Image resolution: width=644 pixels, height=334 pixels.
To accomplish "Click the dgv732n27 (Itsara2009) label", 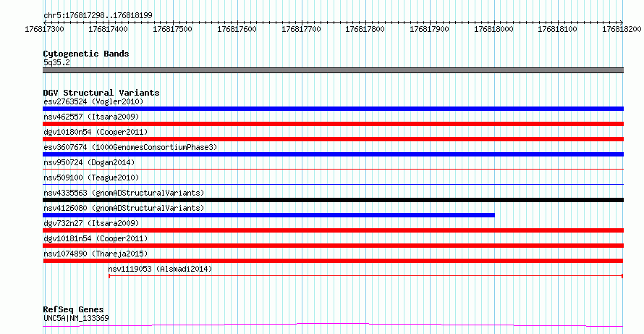I will coord(91,223).
